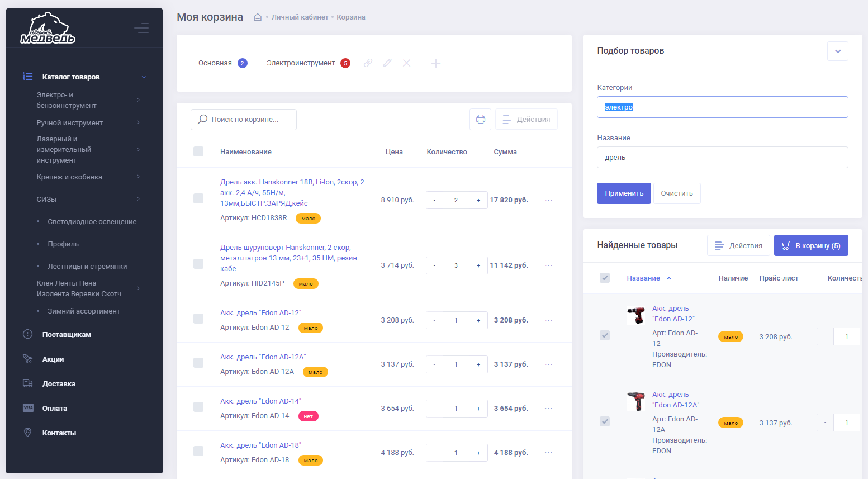Collapse the Подбор товаров panel chevron
The width and height of the screenshot is (868, 479).
(x=838, y=51)
